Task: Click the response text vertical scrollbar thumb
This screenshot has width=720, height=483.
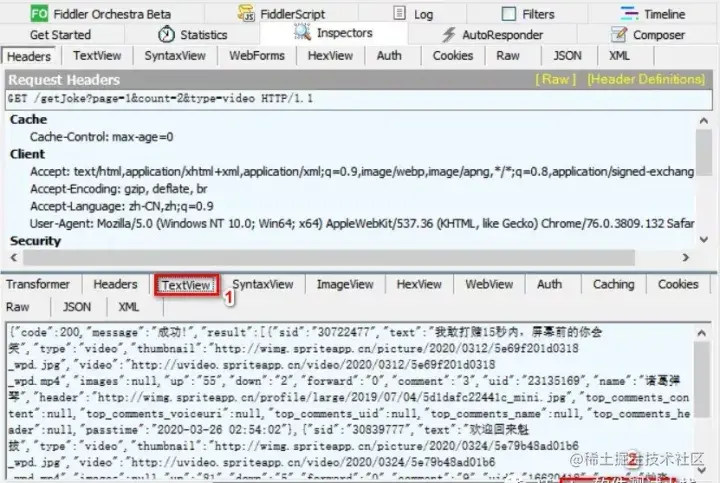Action: point(702,380)
